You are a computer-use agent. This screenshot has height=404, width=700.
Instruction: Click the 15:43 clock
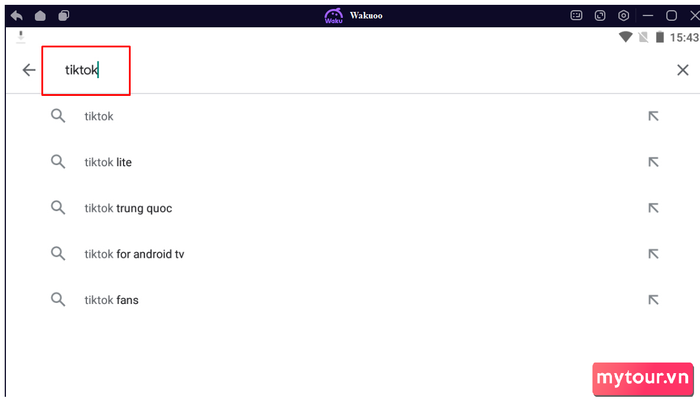pyautogui.click(x=684, y=37)
